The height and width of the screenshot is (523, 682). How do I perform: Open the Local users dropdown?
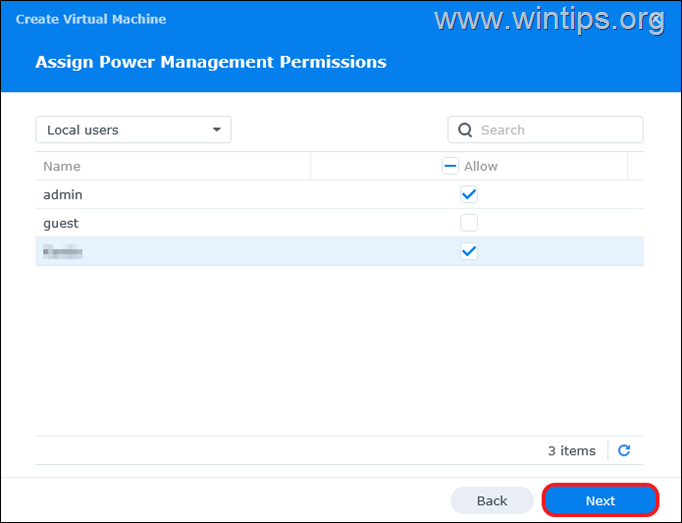[x=133, y=130]
